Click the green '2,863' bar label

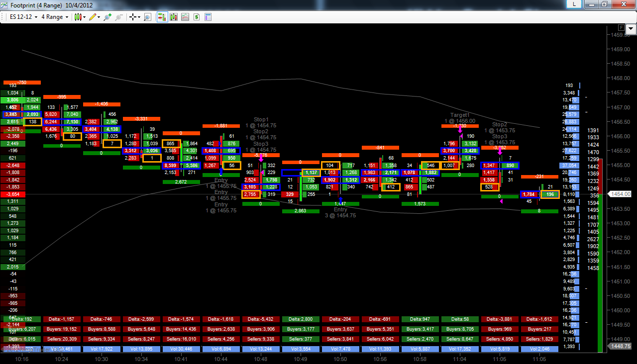click(x=301, y=211)
